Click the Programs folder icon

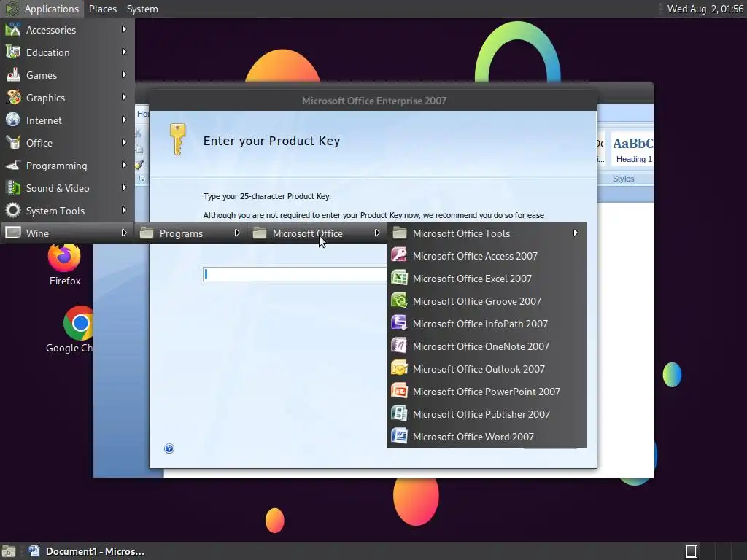pos(146,233)
